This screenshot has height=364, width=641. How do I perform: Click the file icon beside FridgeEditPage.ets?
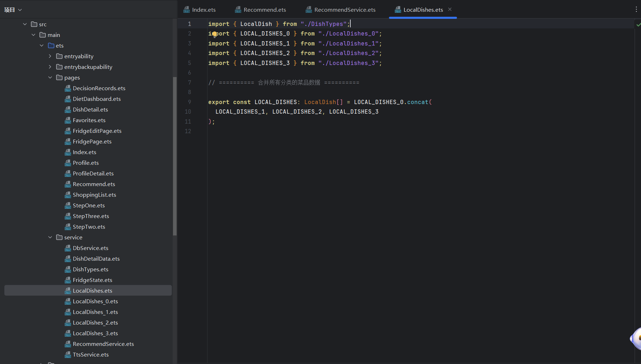click(68, 131)
